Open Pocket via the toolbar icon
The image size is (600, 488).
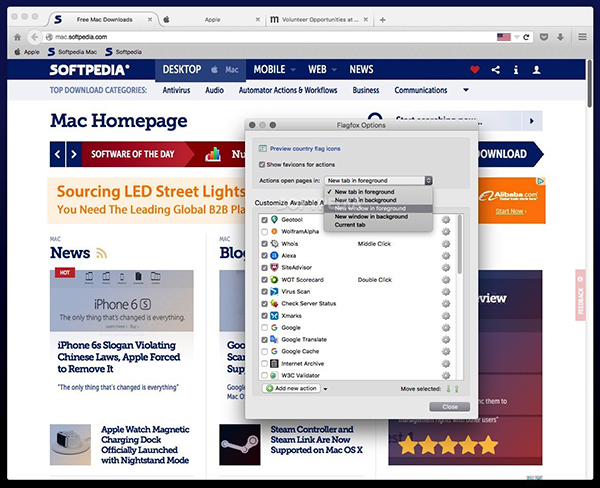tap(544, 37)
